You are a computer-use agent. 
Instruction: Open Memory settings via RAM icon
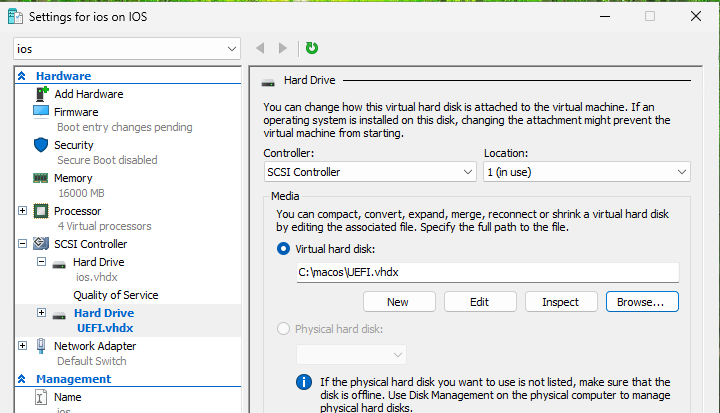(x=41, y=178)
